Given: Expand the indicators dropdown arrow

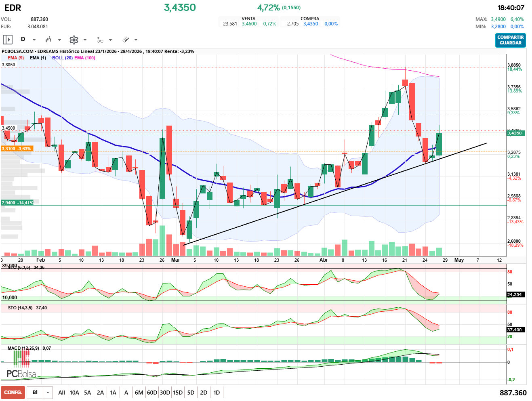Looking at the screenshot, I should (110, 40).
